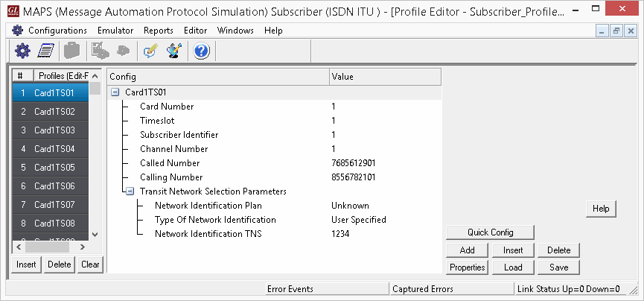Click the blue gear toolbar icon

22,51
